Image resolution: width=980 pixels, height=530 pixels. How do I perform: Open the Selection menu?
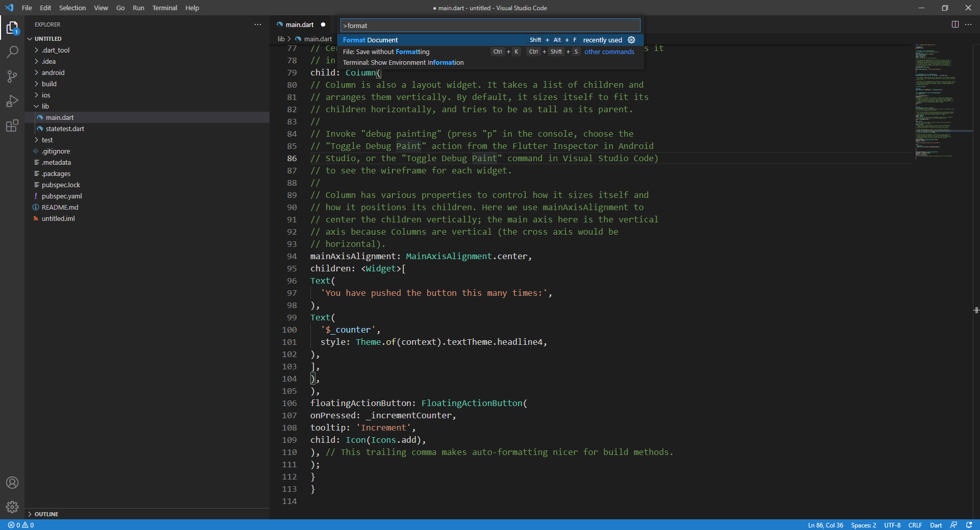72,8
